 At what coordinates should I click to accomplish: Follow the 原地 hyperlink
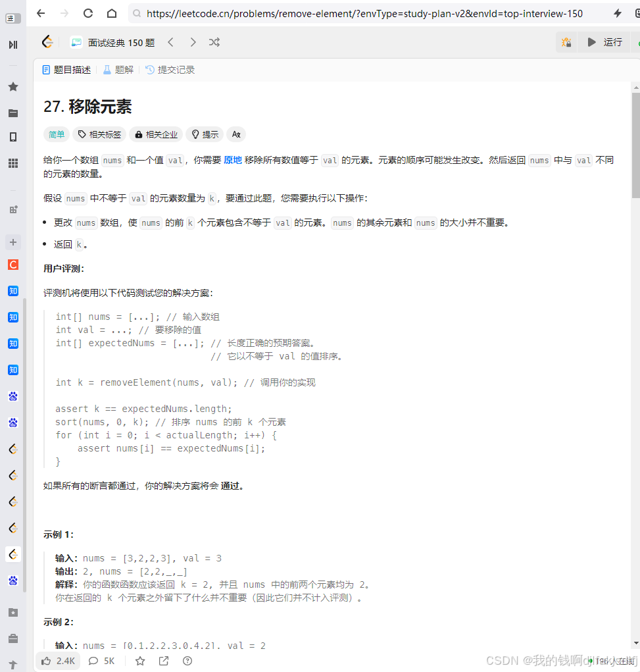click(x=233, y=161)
